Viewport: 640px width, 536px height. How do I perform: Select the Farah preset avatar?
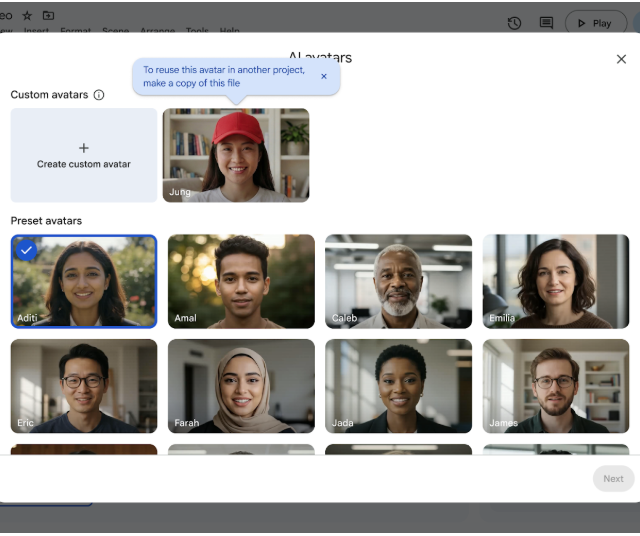[241, 386]
